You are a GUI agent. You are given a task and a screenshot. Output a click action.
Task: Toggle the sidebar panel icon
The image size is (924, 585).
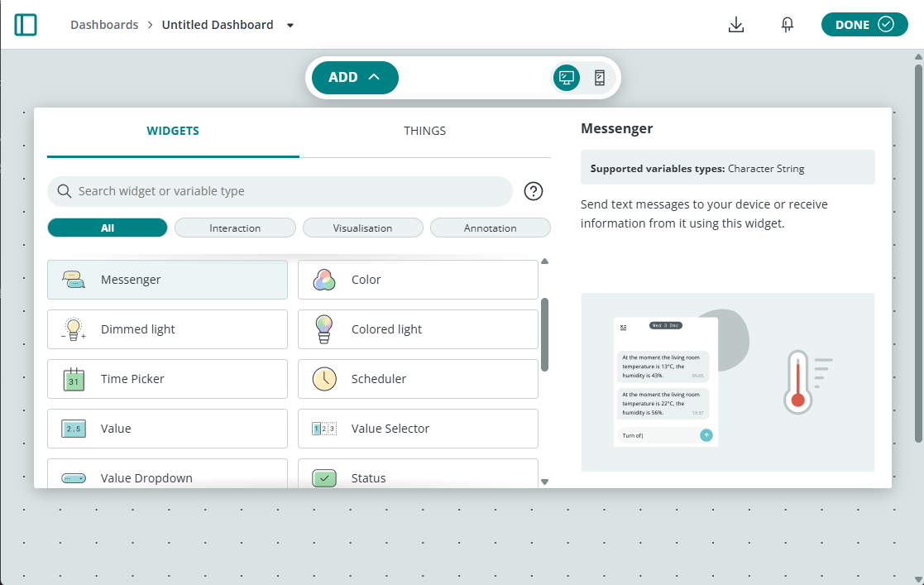pos(26,25)
